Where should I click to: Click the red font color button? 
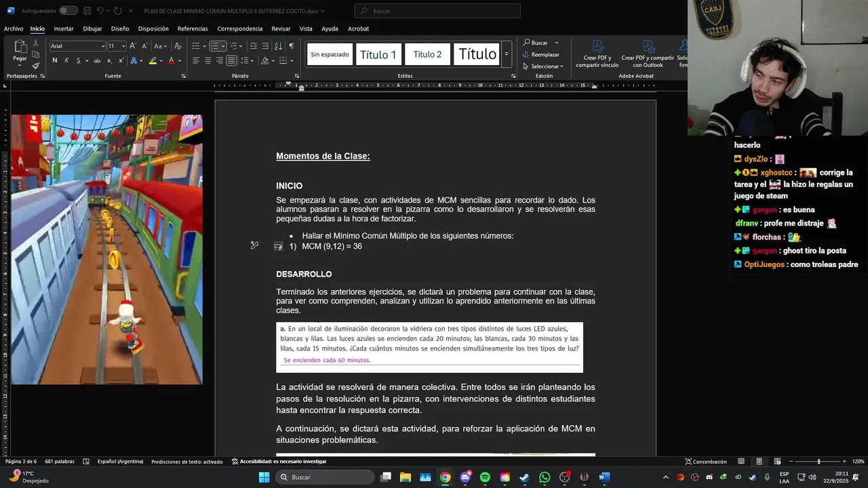pos(171,60)
